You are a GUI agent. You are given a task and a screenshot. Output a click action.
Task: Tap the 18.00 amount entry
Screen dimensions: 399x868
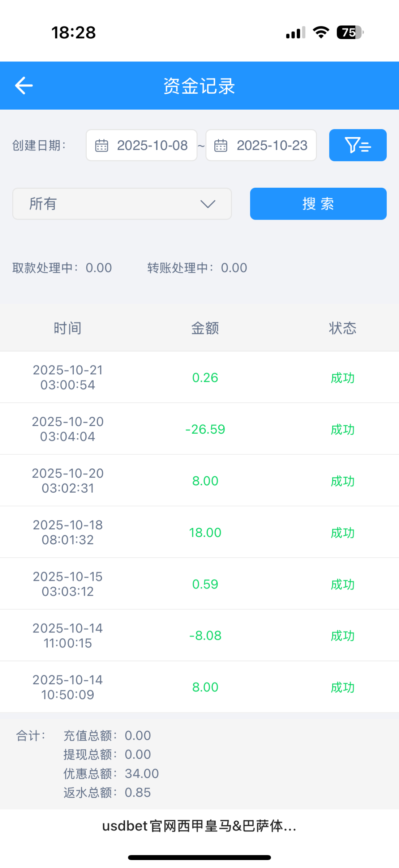(205, 532)
